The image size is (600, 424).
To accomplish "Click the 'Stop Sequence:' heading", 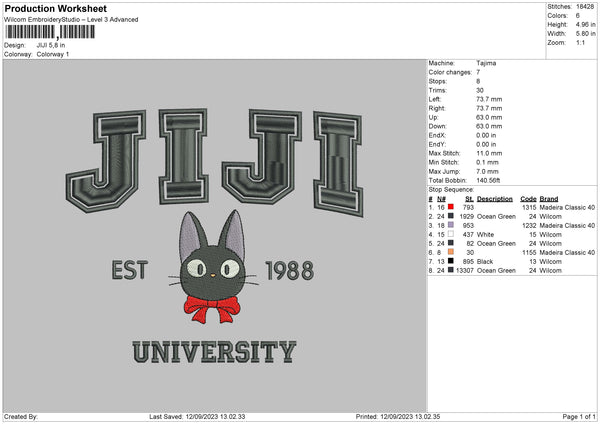I will [451, 190].
